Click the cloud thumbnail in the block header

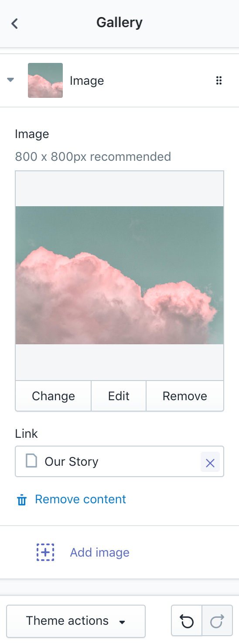tap(45, 80)
